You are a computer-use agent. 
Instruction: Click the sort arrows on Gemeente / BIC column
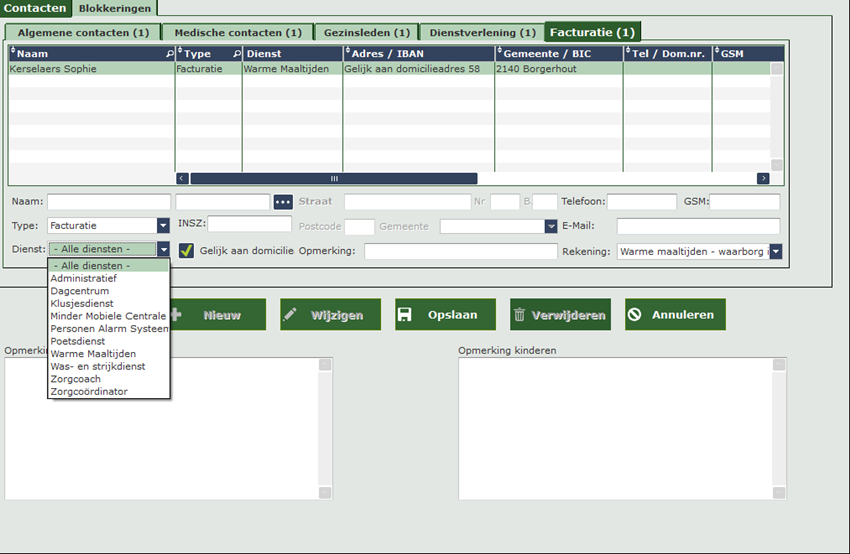pyautogui.click(x=499, y=52)
